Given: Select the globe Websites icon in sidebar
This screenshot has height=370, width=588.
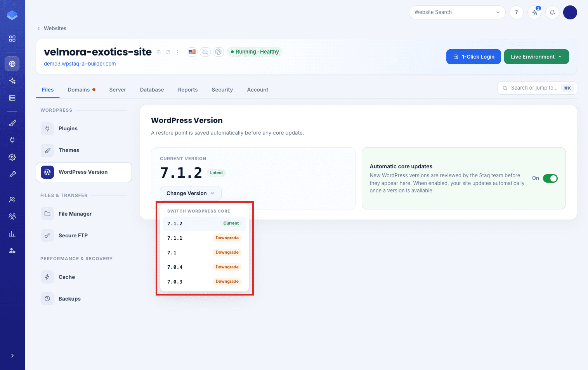Looking at the screenshot, I should (x=12, y=64).
